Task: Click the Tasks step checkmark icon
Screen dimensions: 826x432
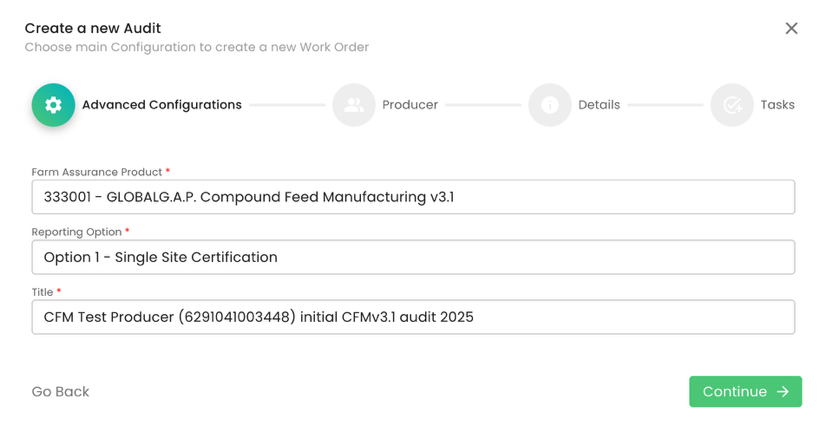Action: coord(732,105)
